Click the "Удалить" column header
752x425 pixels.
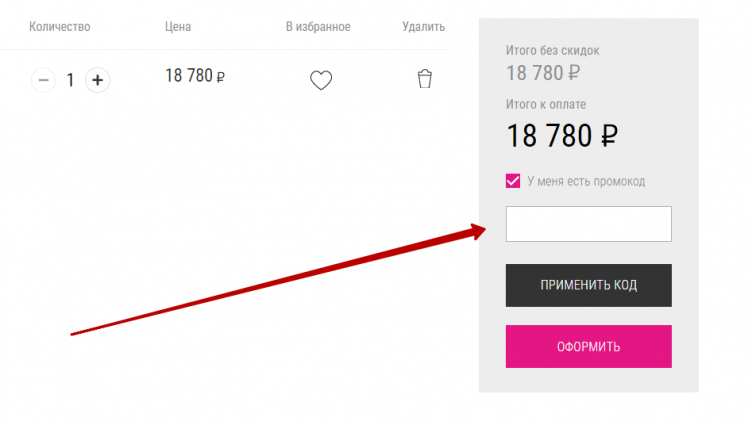[423, 27]
